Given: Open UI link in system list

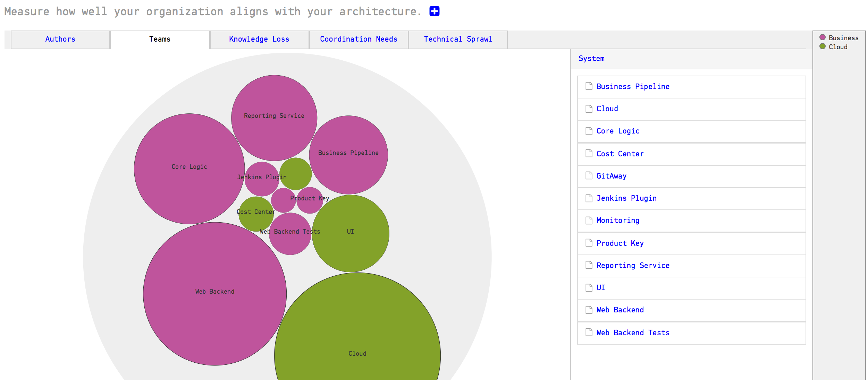Looking at the screenshot, I should (600, 288).
